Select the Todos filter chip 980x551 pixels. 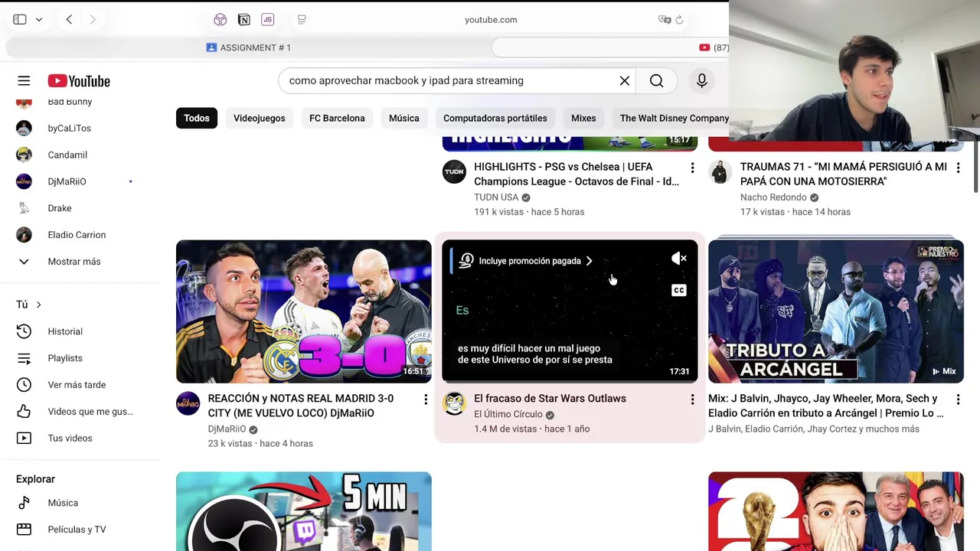point(197,118)
